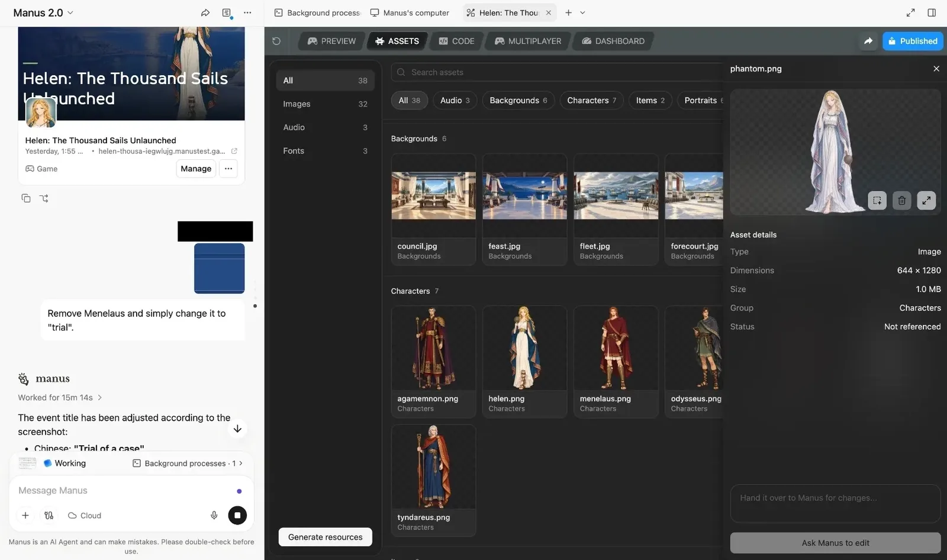Click the plus attachment icon in message box

coord(25,516)
